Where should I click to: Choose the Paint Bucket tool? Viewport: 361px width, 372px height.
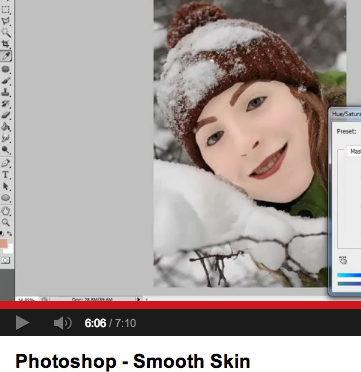(x=6, y=127)
